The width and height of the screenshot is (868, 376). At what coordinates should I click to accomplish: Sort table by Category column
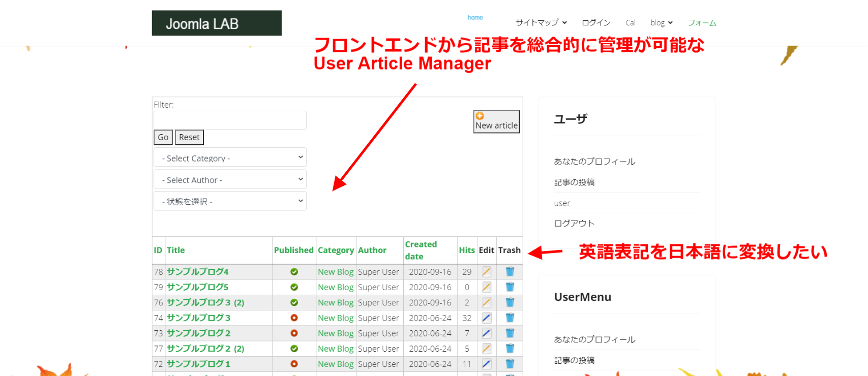pyautogui.click(x=336, y=250)
